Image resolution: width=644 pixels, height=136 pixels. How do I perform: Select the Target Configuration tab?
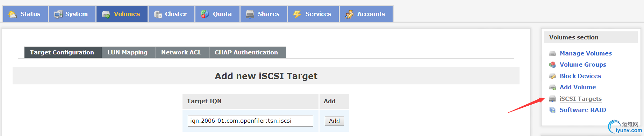pos(63,52)
